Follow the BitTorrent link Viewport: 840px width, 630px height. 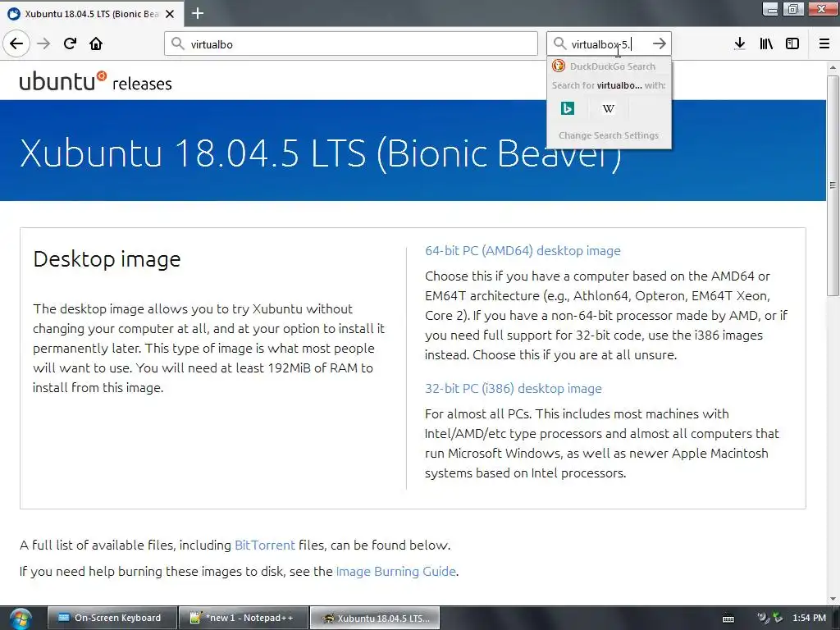tap(265, 546)
